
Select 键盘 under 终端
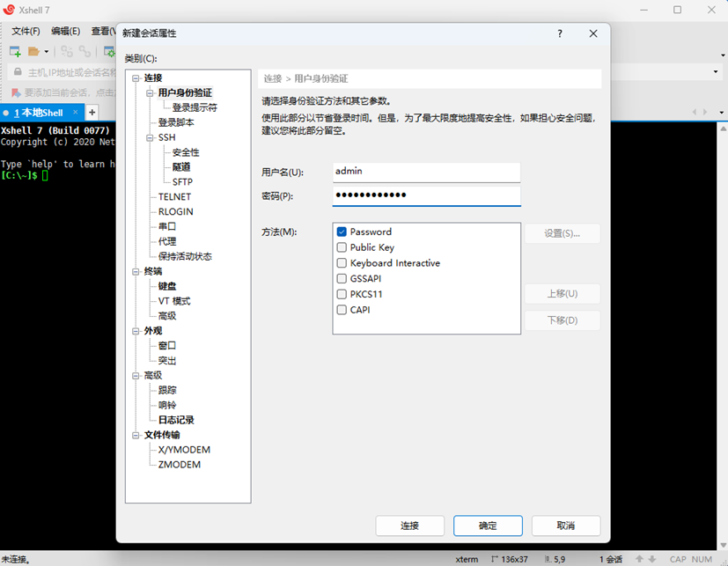click(167, 286)
